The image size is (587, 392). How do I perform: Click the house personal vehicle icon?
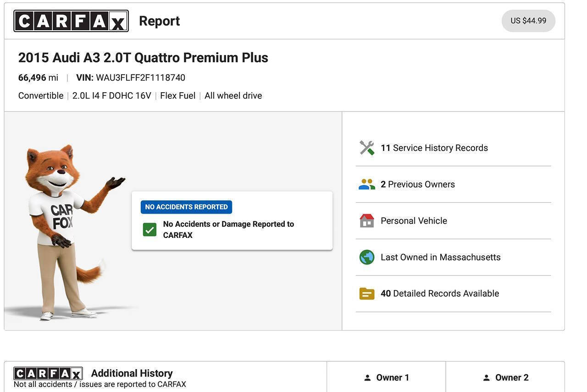(x=367, y=221)
